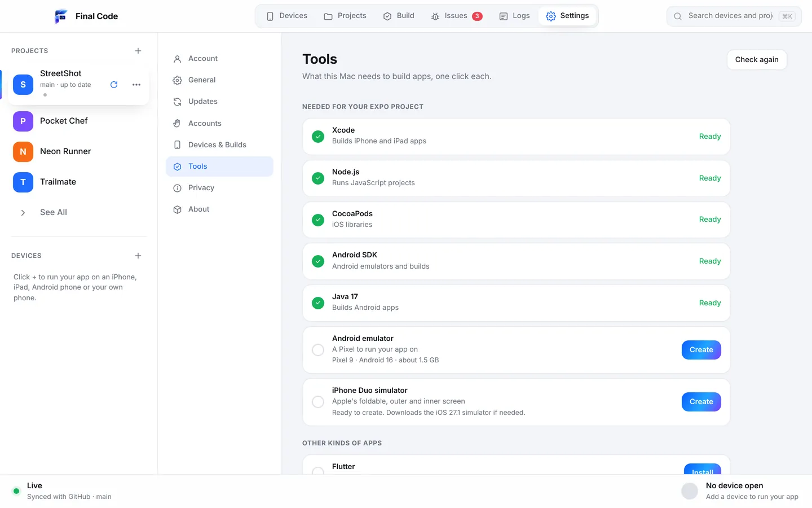Viewport: 812px width, 508px height.
Task: Click the ⌘K shortcut hint
Action: click(x=787, y=16)
